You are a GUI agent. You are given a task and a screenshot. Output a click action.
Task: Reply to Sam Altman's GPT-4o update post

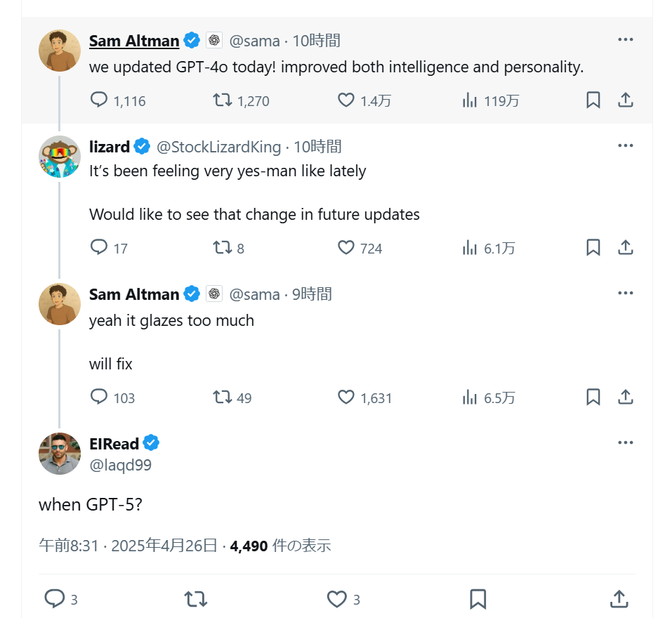100,100
